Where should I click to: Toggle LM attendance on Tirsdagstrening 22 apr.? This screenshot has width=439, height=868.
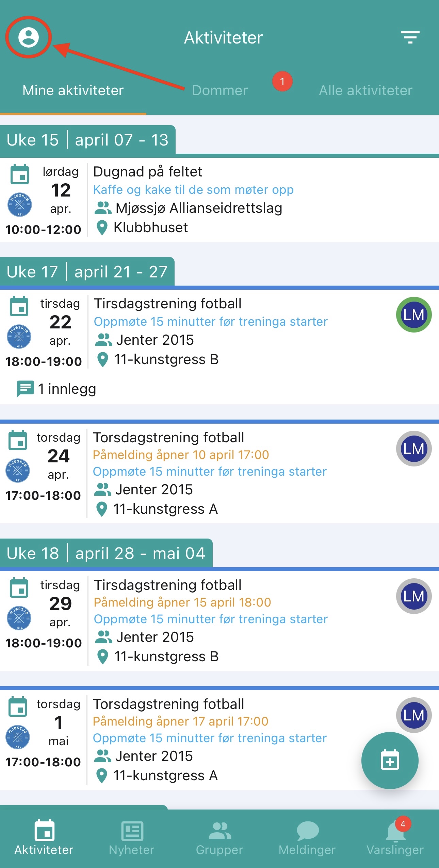pos(414,314)
